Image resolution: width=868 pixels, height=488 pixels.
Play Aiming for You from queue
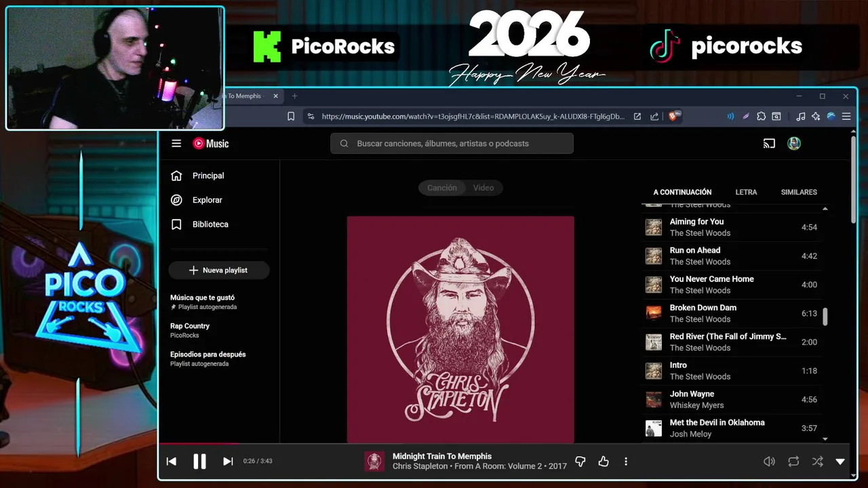[731, 227]
